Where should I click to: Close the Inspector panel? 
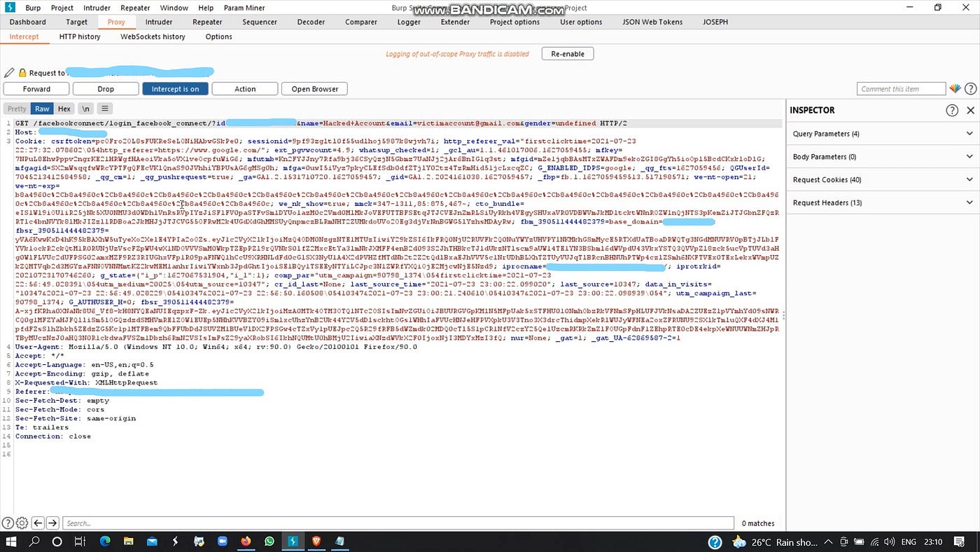coord(970,110)
